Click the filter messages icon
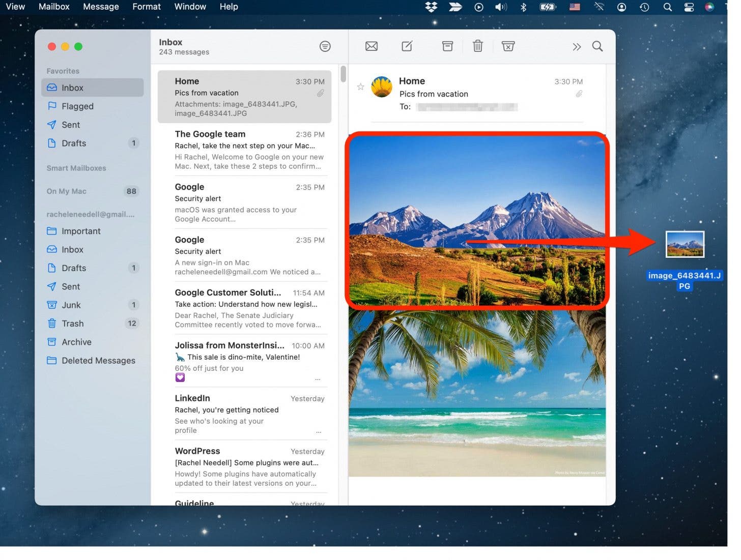The height and width of the screenshot is (560, 741). pos(325,46)
